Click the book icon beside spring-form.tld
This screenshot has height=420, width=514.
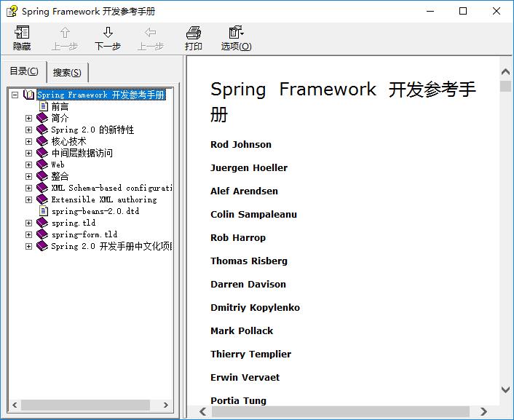(42, 234)
